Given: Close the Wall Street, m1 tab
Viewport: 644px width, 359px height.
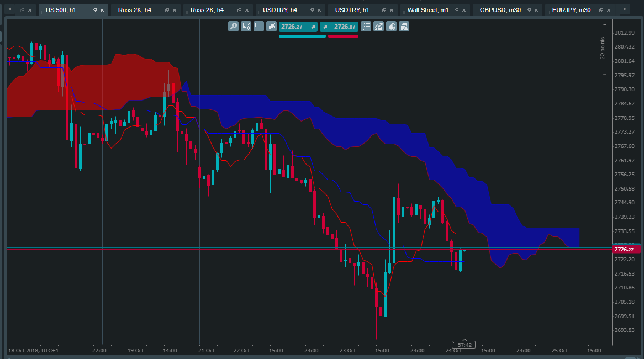Looking at the screenshot, I should coord(464,10).
